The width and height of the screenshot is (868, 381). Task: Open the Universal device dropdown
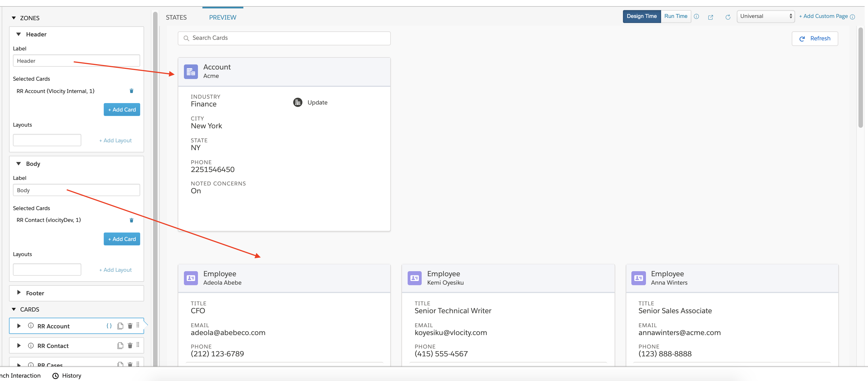click(x=766, y=16)
